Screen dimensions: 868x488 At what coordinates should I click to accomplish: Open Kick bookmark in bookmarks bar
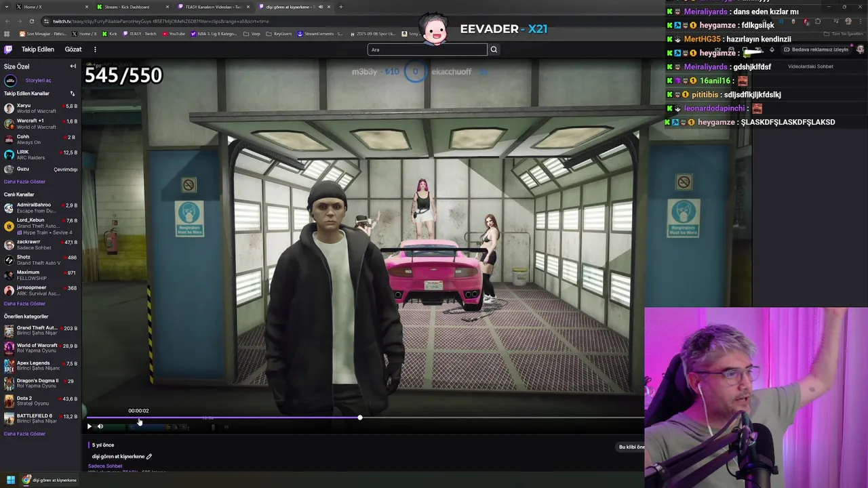[x=109, y=33]
